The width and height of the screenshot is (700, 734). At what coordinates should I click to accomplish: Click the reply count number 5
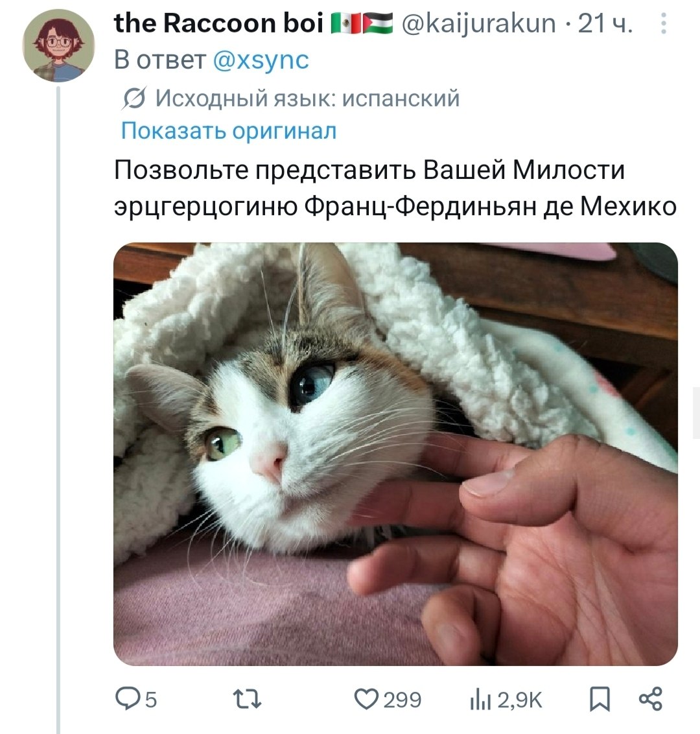[x=150, y=700]
